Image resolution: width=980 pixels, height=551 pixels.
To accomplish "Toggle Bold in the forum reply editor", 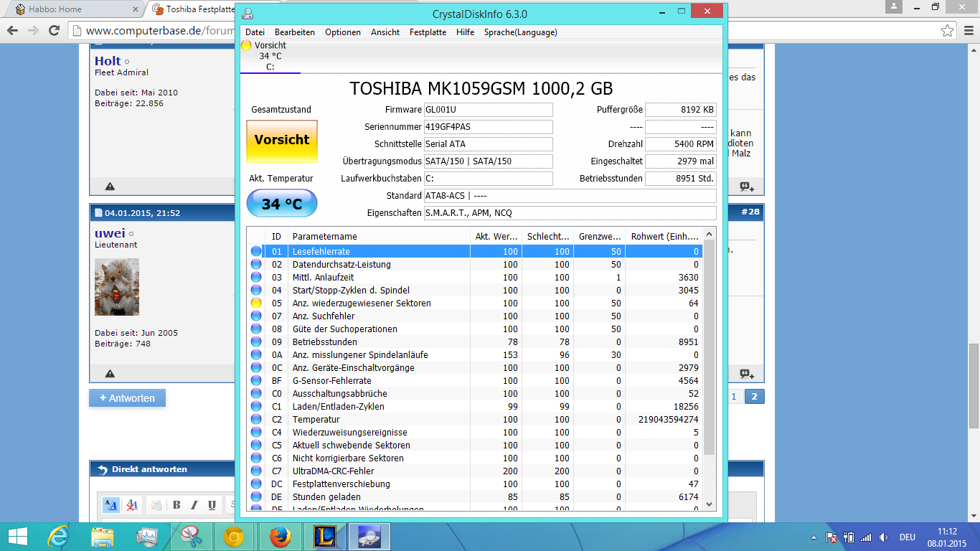I will pyautogui.click(x=176, y=505).
